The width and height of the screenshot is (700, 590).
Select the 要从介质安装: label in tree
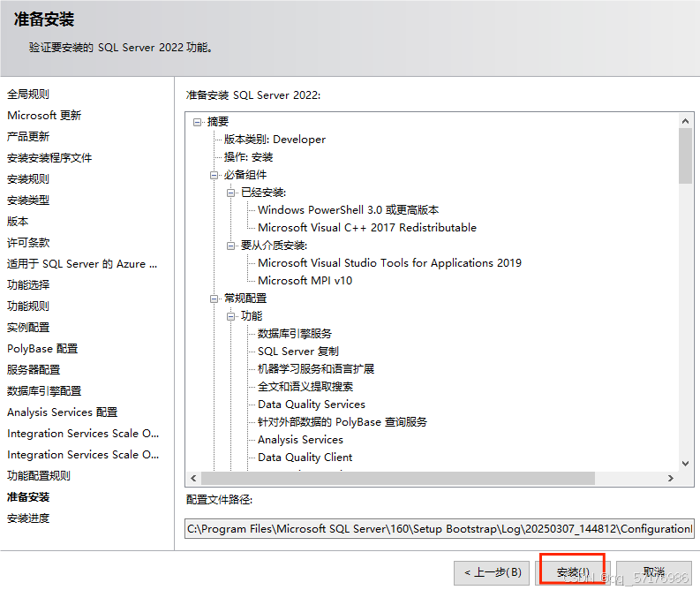point(274,246)
